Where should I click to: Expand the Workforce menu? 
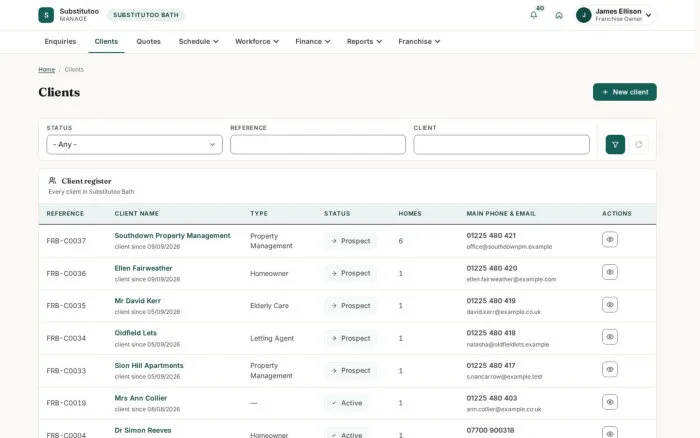[257, 42]
